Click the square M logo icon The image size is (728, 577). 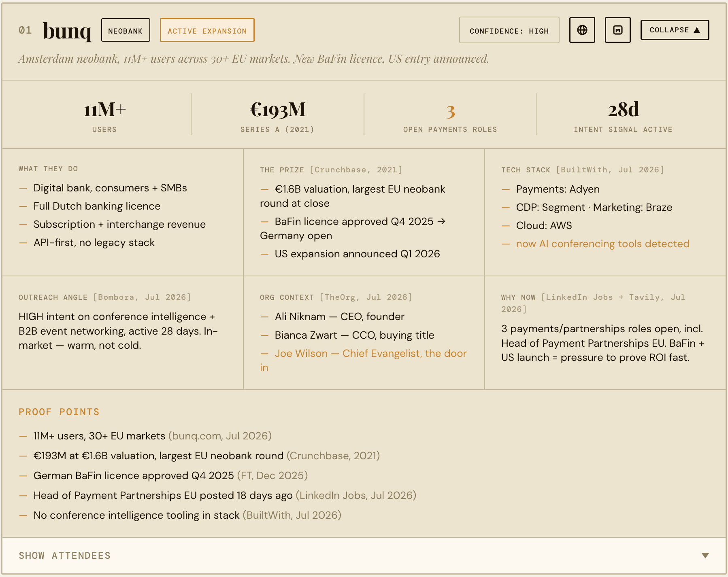tap(617, 30)
